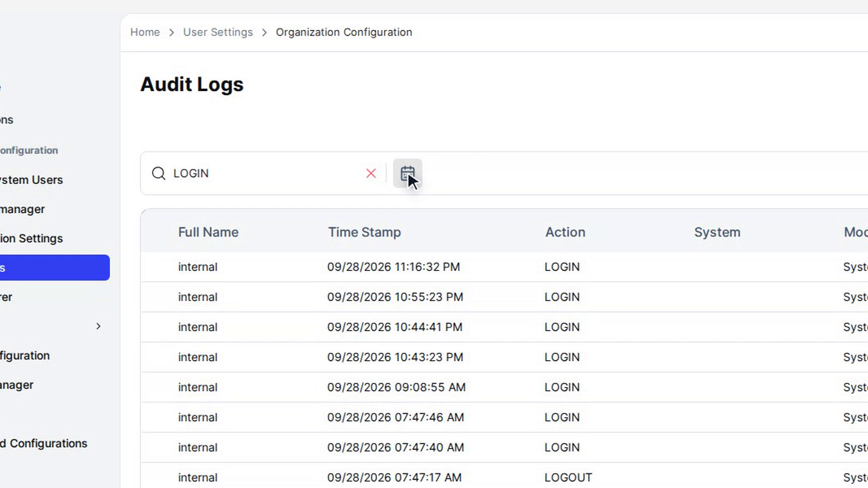Expand the sidebar chevron arrow
Screen dimensions: 868x488
tap(98, 326)
